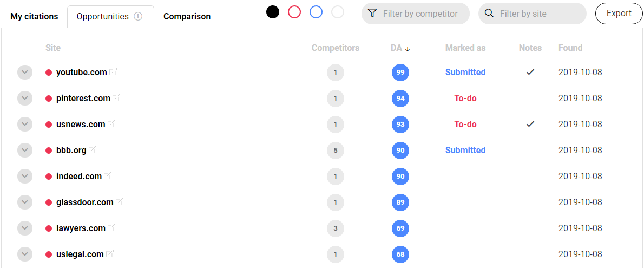This screenshot has height=268, width=644.
Task: Toggle the blue outlined circle filter
Action: click(316, 12)
